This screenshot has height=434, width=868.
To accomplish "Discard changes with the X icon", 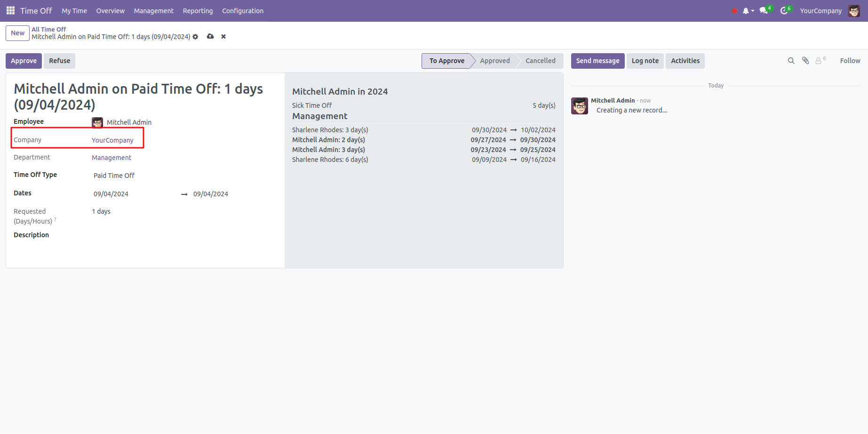I will (223, 37).
